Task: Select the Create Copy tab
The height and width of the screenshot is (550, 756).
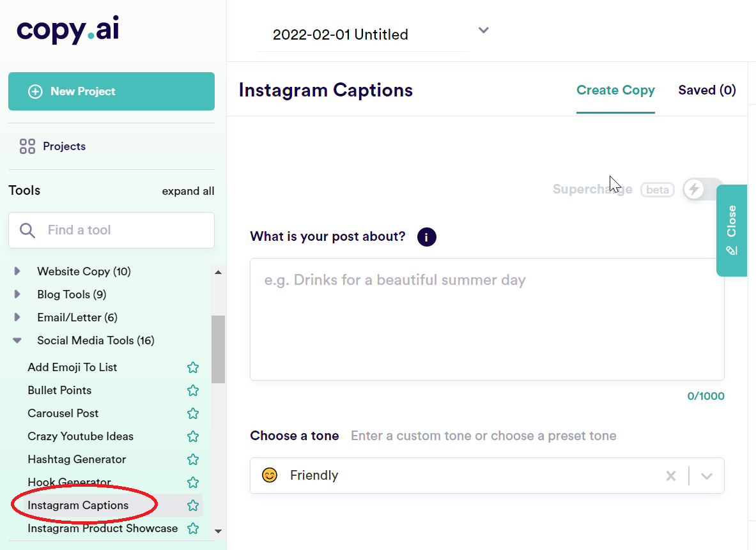Action: 615,90
